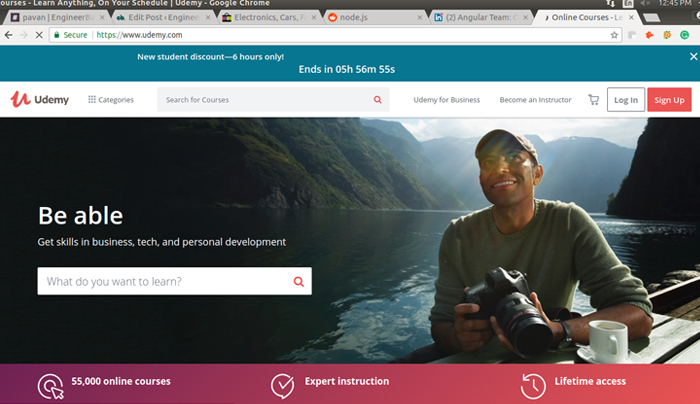This screenshot has height=404, width=700.
Task: Click the 55,000 online courses label
Action: [121, 381]
